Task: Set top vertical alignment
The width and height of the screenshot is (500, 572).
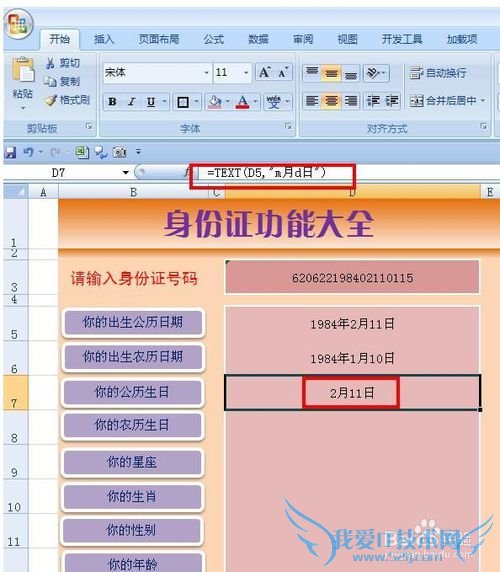Action: (312, 73)
